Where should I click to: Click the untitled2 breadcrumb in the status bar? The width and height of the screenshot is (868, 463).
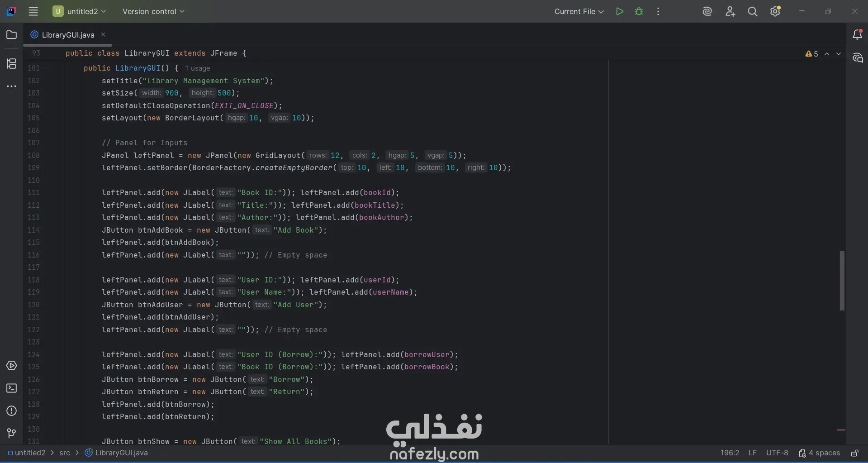click(x=27, y=453)
